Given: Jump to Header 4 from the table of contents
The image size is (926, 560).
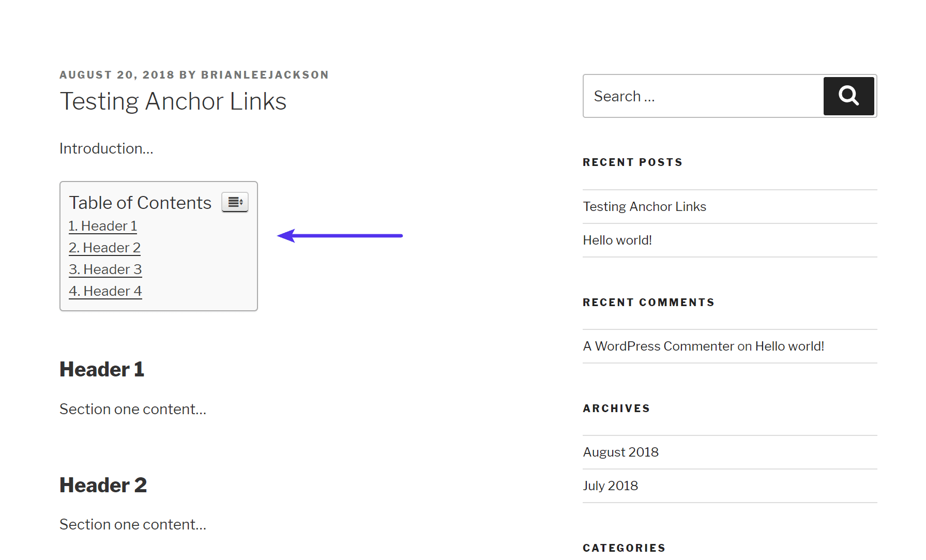Looking at the screenshot, I should pyautogui.click(x=104, y=291).
